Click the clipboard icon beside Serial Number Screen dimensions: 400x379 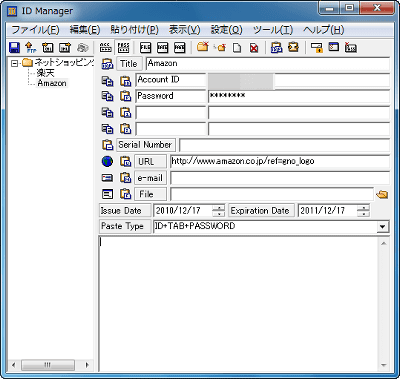107,145
